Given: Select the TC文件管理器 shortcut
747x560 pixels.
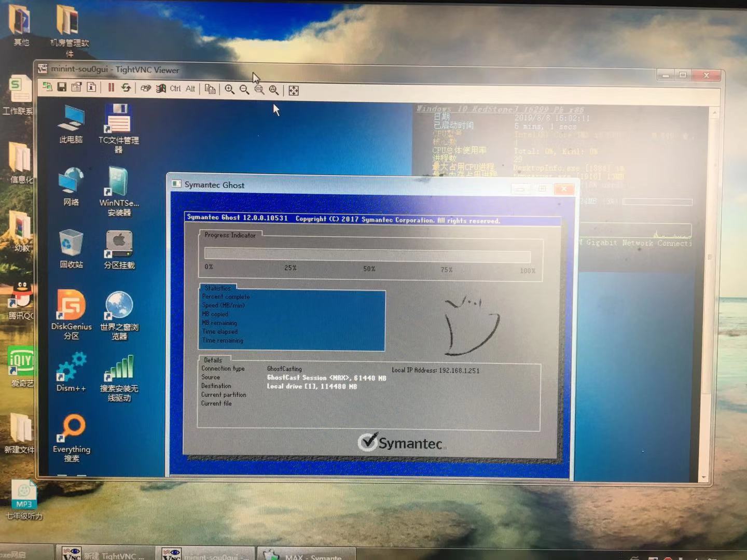Looking at the screenshot, I should pyautogui.click(x=119, y=128).
